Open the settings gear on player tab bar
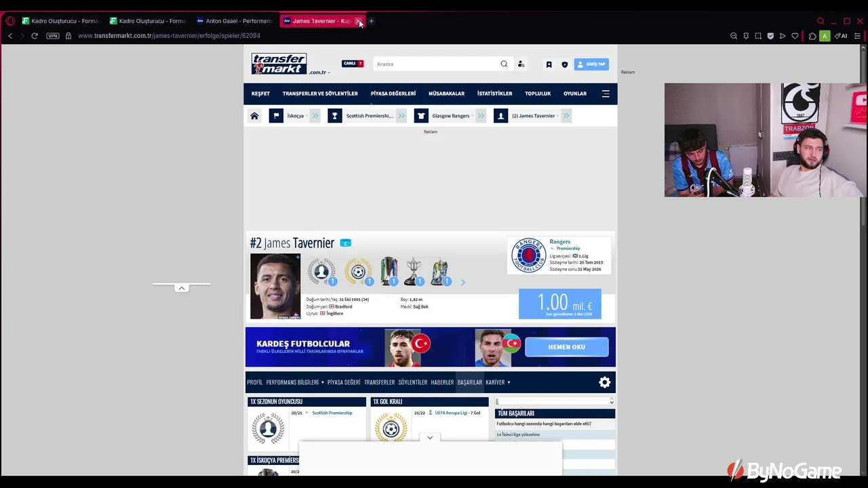This screenshot has height=488, width=868. click(x=604, y=382)
